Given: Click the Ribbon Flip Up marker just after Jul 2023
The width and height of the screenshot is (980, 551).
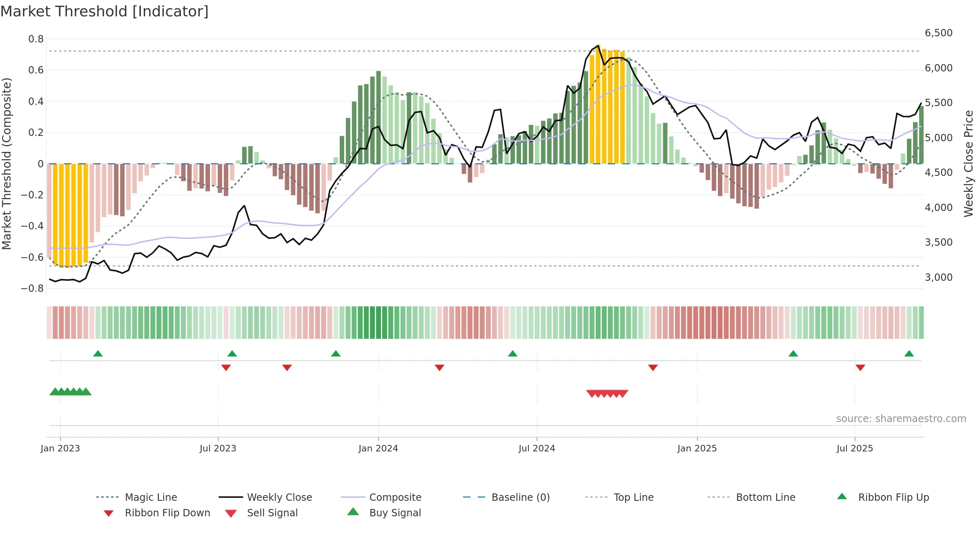Looking at the screenshot, I should [x=232, y=353].
